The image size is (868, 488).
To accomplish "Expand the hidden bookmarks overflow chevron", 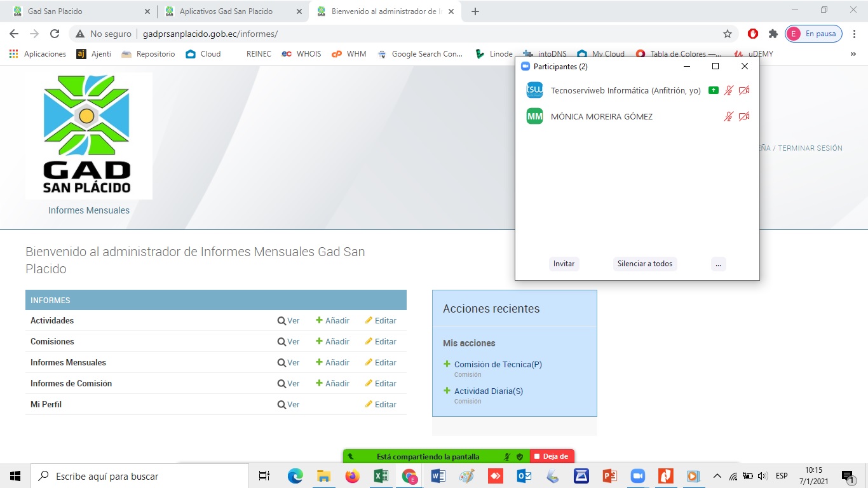I will point(853,54).
